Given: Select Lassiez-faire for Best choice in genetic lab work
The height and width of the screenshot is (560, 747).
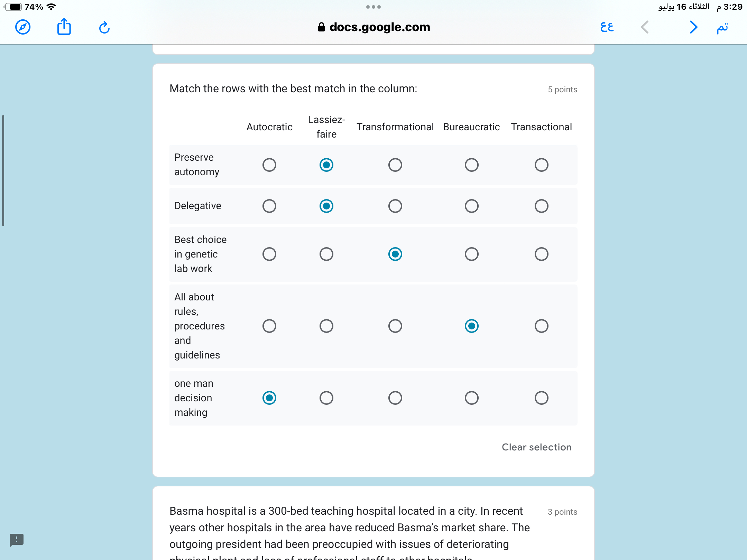Looking at the screenshot, I should coord(326,254).
